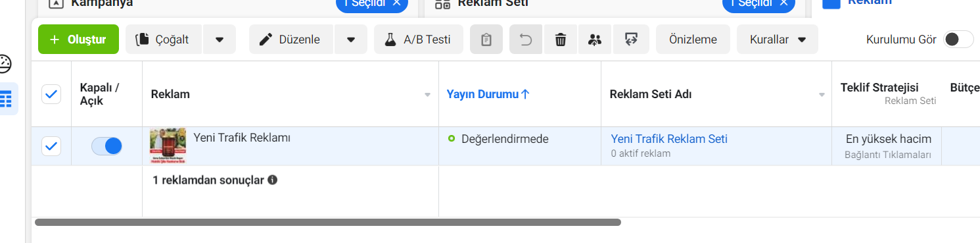This screenshot has width=980, height=243.
Task: Turn off the Yeni Trafik Reklamı switch
Action: [x=106, y=146]
